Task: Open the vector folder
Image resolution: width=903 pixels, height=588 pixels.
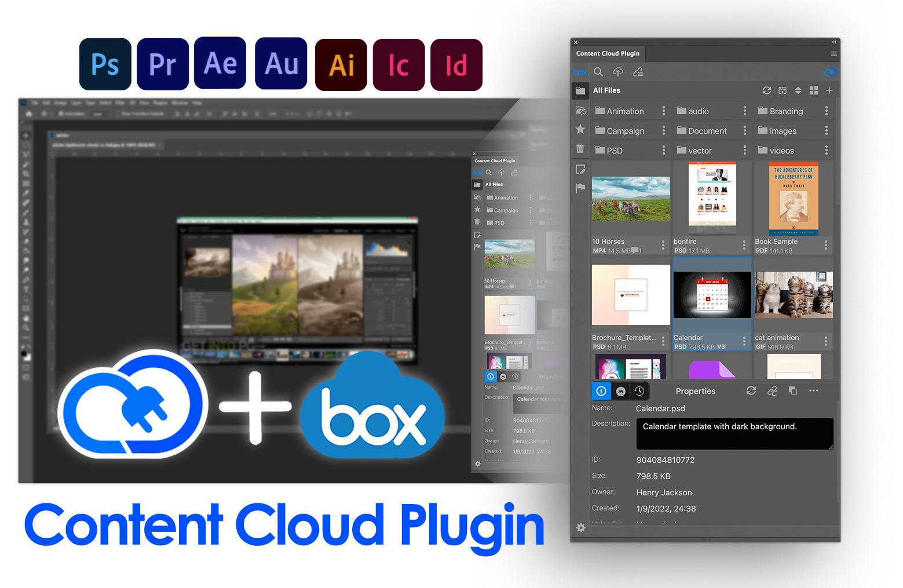Action: tap(707, 150)
